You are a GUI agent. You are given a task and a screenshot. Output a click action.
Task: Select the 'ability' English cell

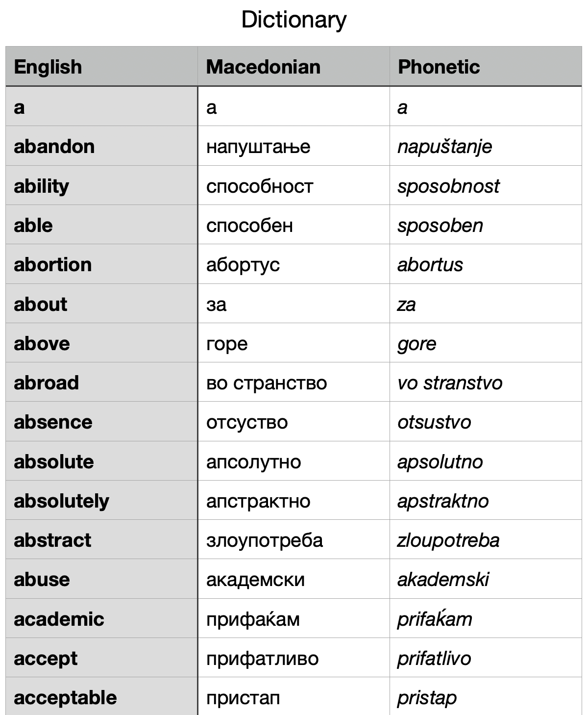click(42, 186)
